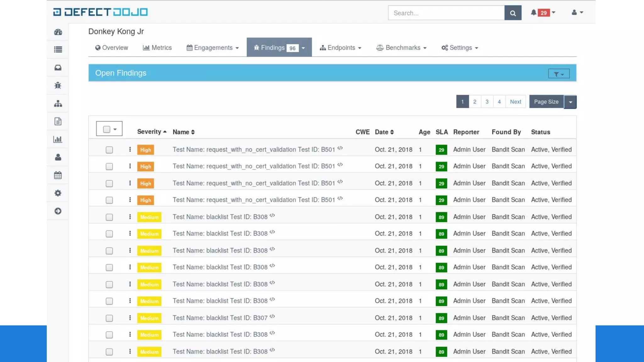Open the filter dropdown in Open Findings header
The width and height of the screenshot is (644, 362).
coord(559,74)
